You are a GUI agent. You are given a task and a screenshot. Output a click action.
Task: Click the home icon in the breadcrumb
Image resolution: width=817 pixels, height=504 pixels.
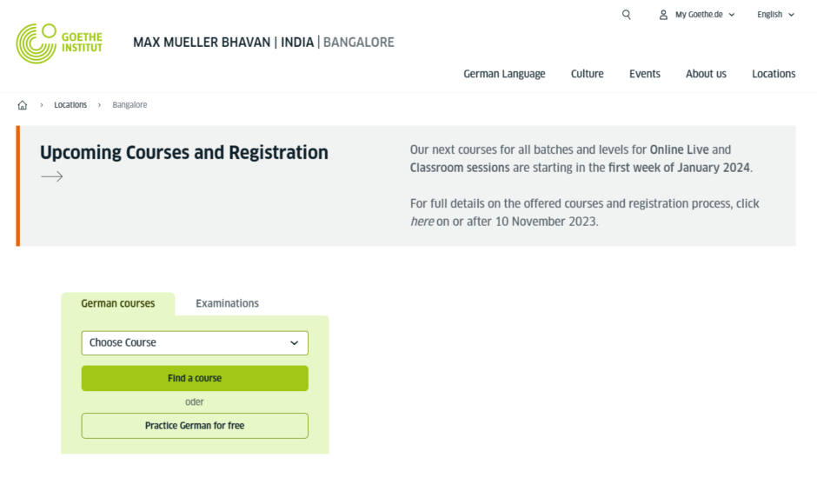point(22,104)
